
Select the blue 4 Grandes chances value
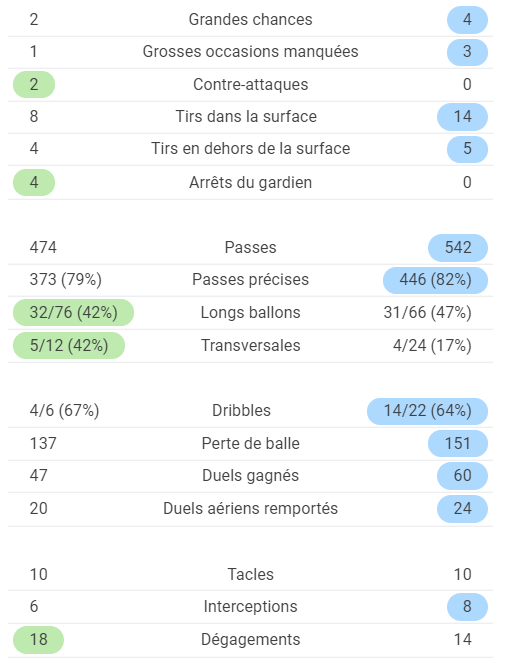click(x=467, y=20)
